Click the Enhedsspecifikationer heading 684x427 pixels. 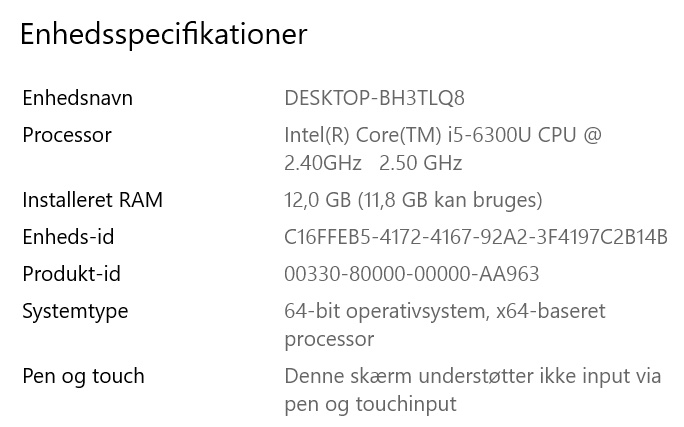[163, 34]
